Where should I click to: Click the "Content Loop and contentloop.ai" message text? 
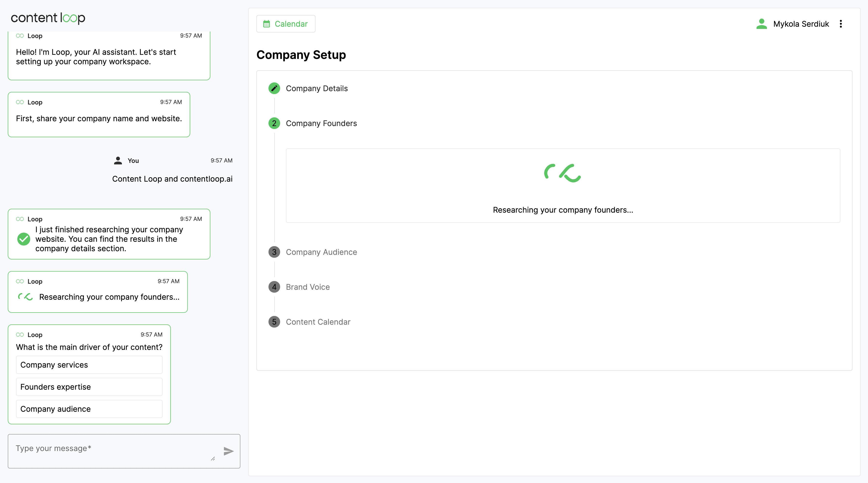coord(172,179)
